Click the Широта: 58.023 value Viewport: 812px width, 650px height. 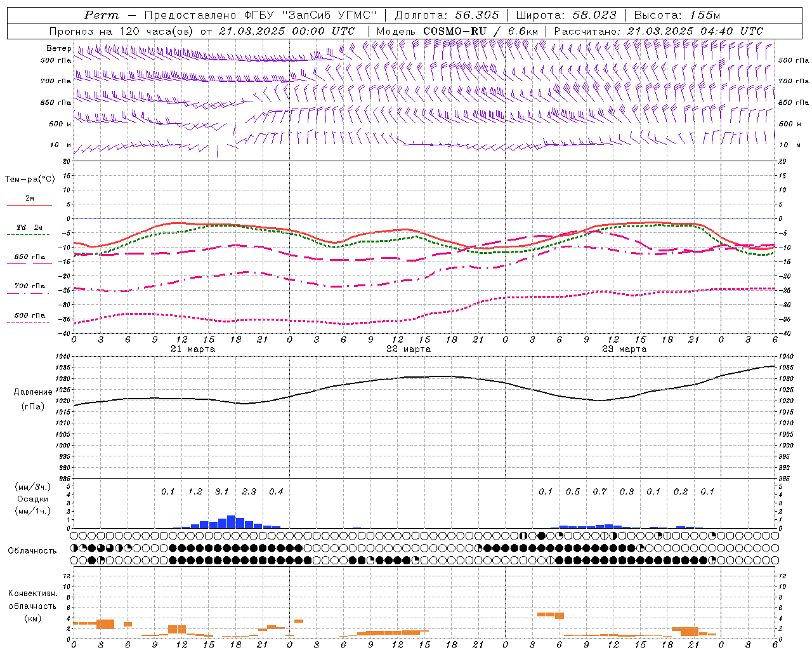pos(566,15)
